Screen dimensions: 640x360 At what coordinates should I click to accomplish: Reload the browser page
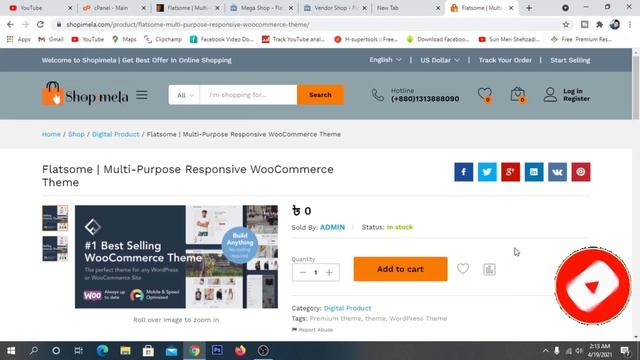[40, 24]
